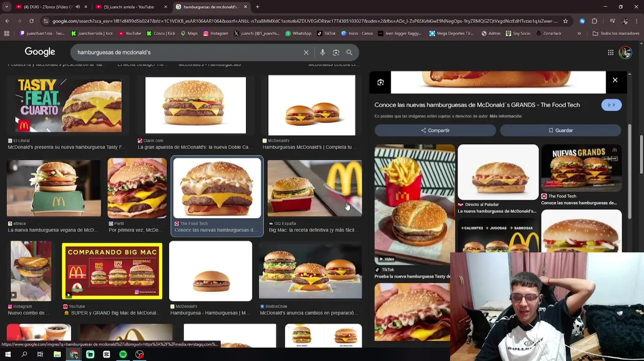The width and height of the screenshot is (644, 361).
Task: Open the Google apps grid
Action: point(610,52)
